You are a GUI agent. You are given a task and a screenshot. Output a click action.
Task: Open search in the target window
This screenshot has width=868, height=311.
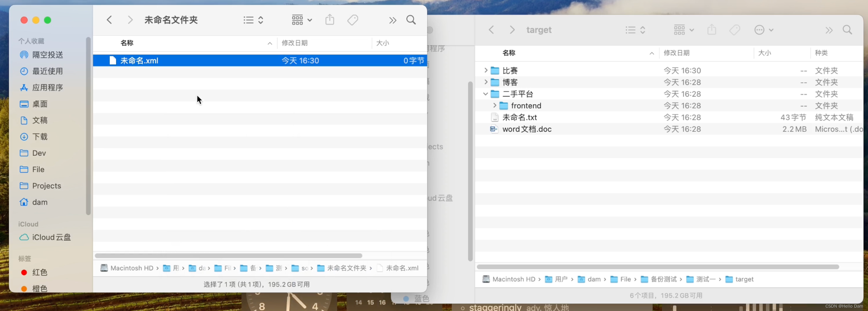click(847, 30)
